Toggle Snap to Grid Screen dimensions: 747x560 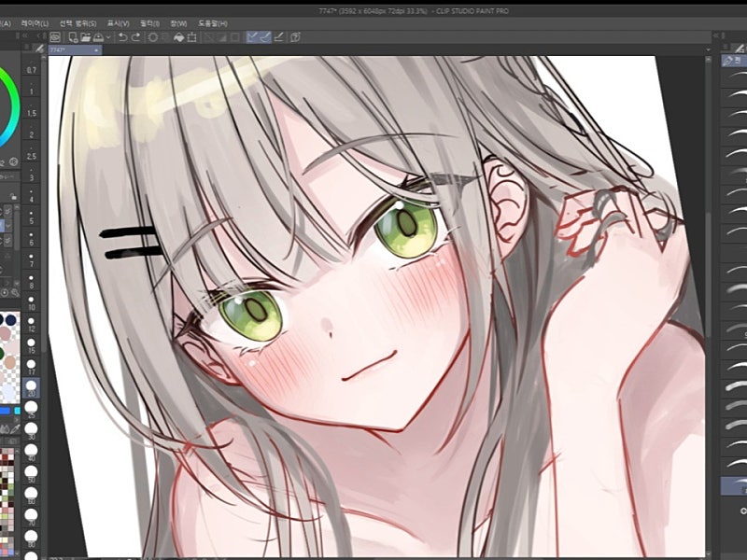(279, 37)
